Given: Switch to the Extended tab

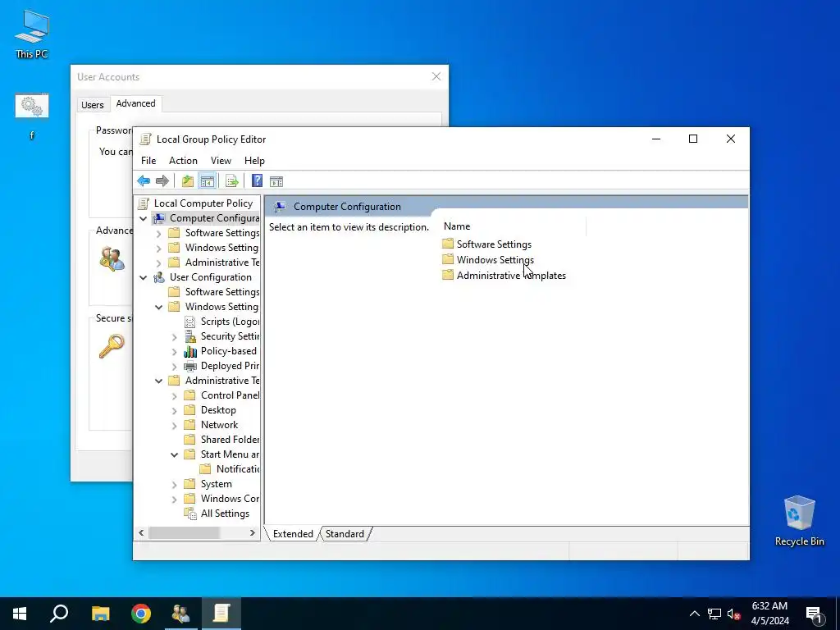Looking at the screenshot, I should click(x=293, y=533).
